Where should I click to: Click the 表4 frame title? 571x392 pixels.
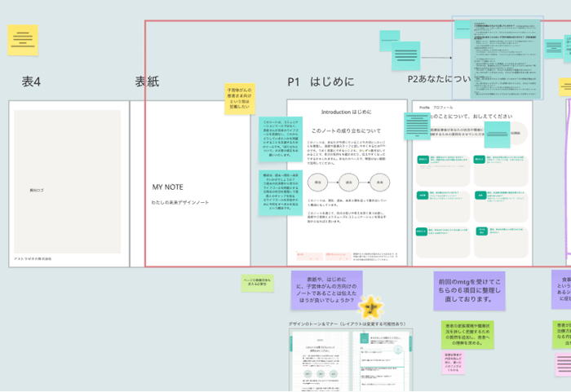pos(31,81)
